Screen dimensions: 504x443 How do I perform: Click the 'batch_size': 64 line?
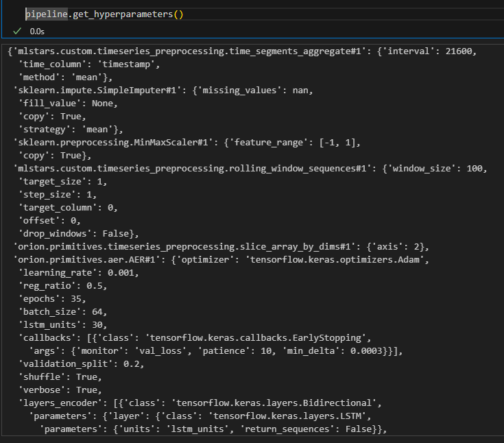click(62, 312)
